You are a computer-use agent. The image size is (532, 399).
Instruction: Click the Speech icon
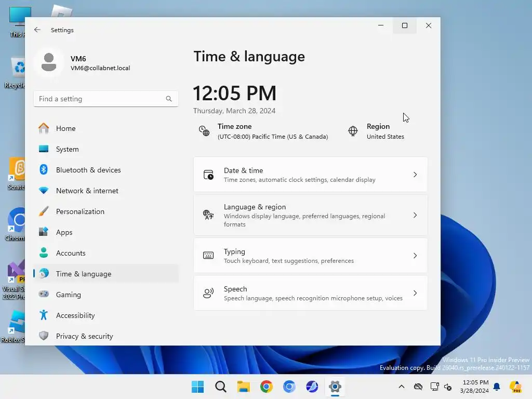pyautogui.click(x=208, y=293)
